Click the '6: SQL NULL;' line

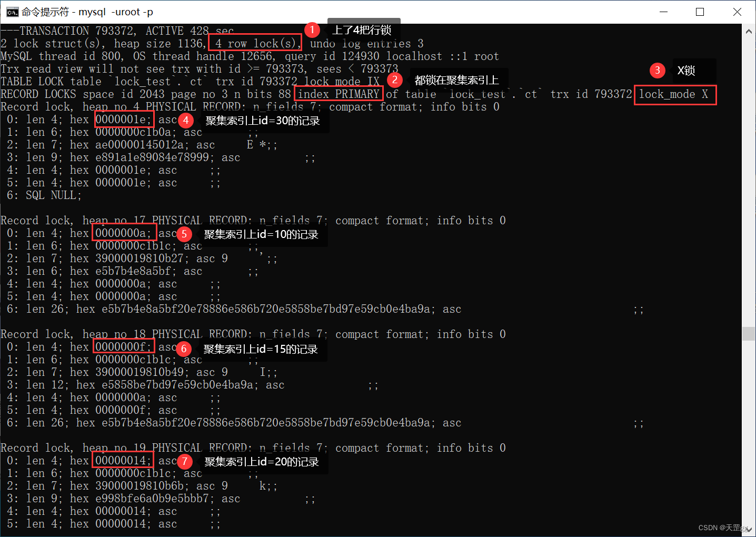[44, 195]
